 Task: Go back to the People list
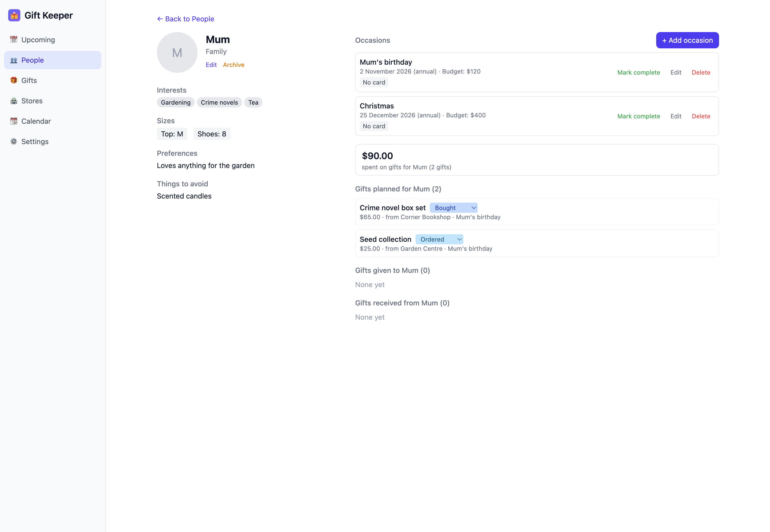pyautogui.click(x=185, y=19)
